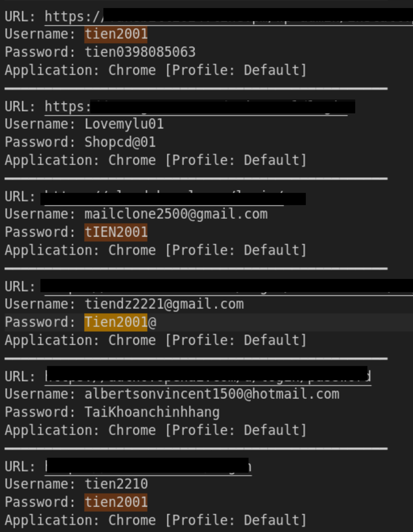Viewport: 413px width, 532px height.
Task: Place cursor on the first entry's Application line
Action: coord(155,70)
